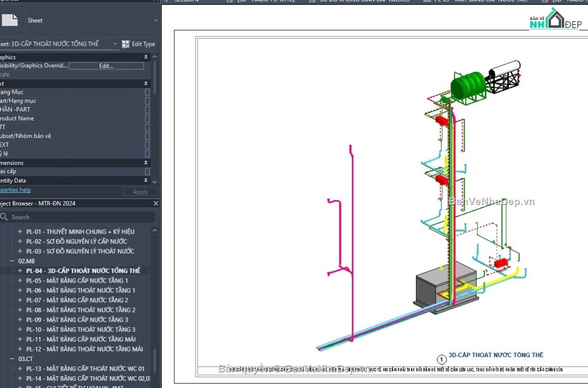Click the view title 3D-CẤP THOÁT NƯỚC TỔNG THỂ
This screenshot has width=588, height=388.
[496, 355]
